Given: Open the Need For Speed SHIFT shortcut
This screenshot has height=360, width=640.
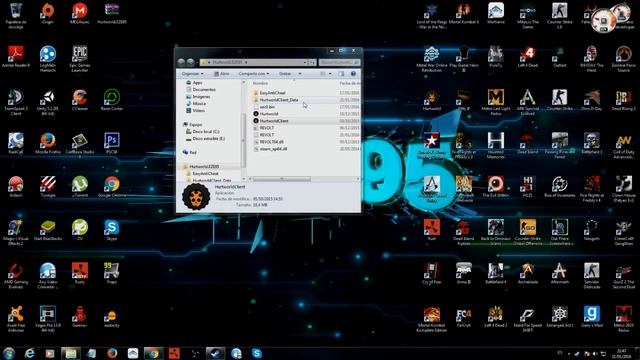Looking at the screenshot, I should [x=527, y=319].
